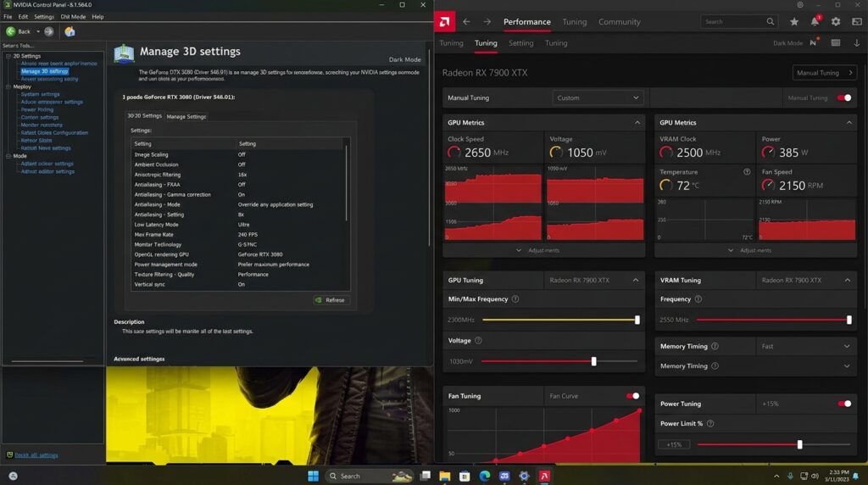Open the Edit menu in NVIDIA Control Panel
This screenshot has width=868, height=485.
point(23,17)
